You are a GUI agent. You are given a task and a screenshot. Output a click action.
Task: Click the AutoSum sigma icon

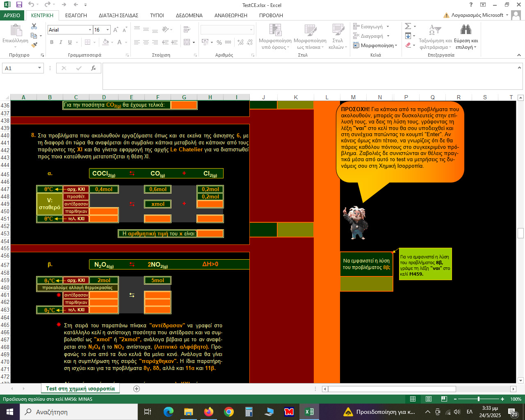coord(408,26)
